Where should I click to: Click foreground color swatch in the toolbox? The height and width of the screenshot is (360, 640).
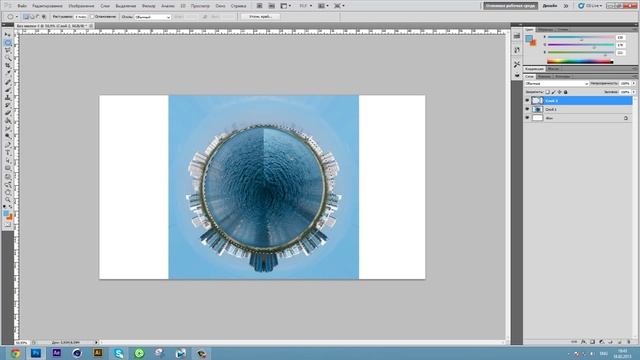6,214
